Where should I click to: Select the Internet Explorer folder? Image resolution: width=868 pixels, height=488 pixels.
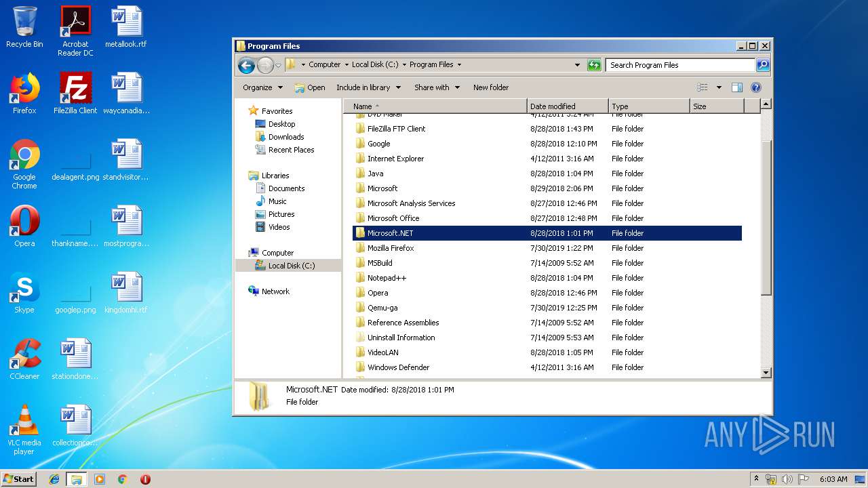547,159
